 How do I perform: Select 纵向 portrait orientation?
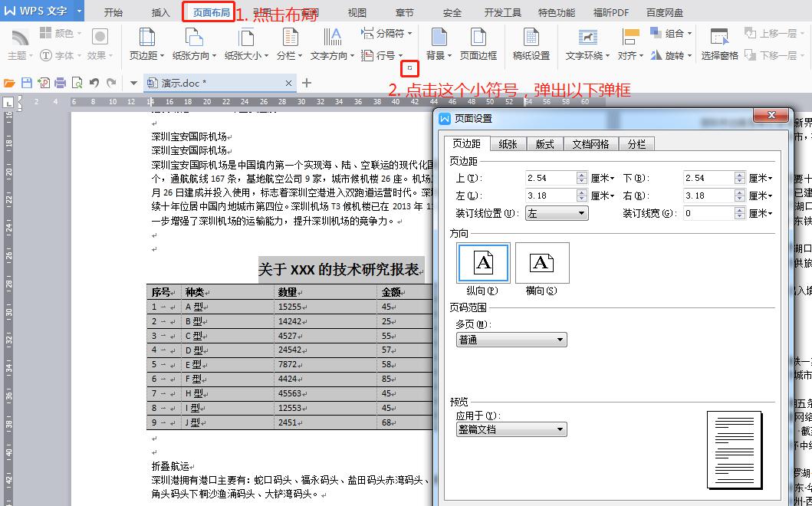tap(483, 263)
